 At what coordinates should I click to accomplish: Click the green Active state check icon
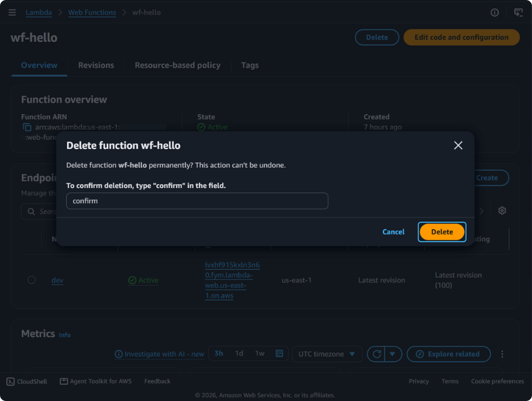pos(201,127)
